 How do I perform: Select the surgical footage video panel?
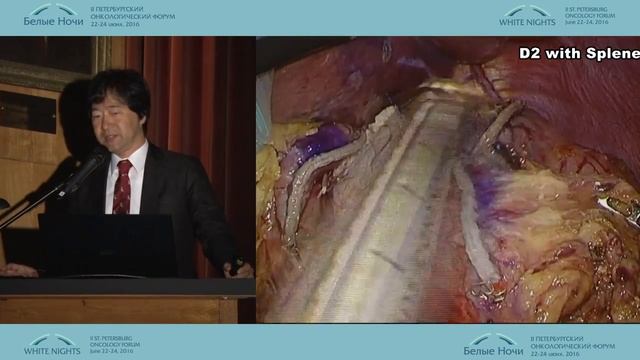coord(448,180)
